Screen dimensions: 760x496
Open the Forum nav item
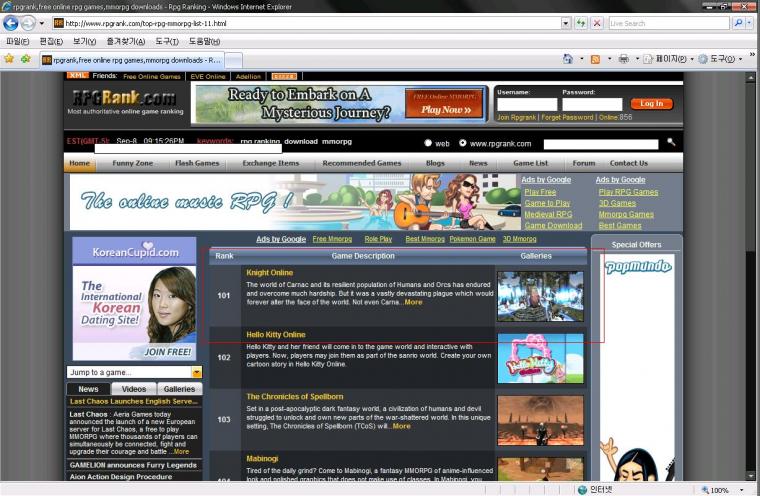point(584,163)
